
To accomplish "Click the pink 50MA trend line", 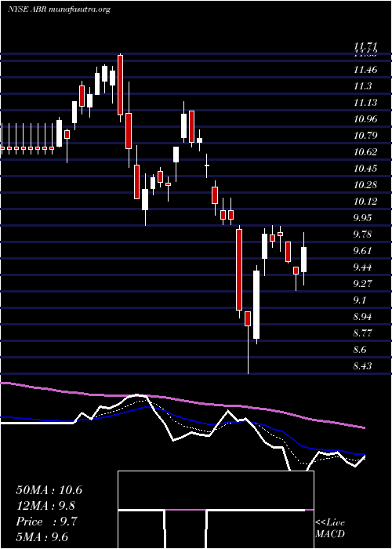I will [182, 401].
